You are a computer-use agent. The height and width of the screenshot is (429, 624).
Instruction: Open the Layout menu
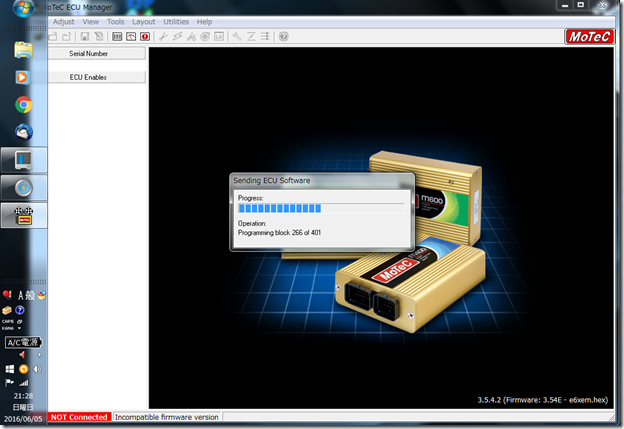[x=144, y=22]
